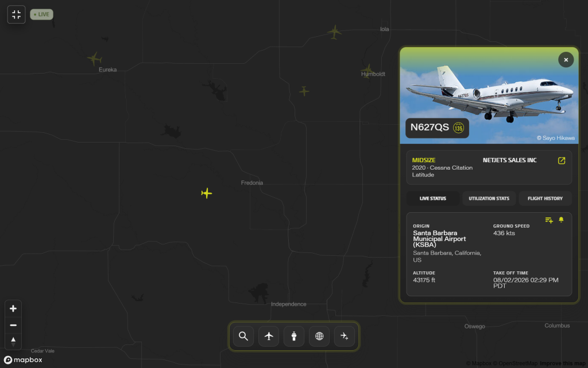Viewport: 588px width, 368px height.
Task: Click ground speed value 436 kts
Action: click(504, 233)
